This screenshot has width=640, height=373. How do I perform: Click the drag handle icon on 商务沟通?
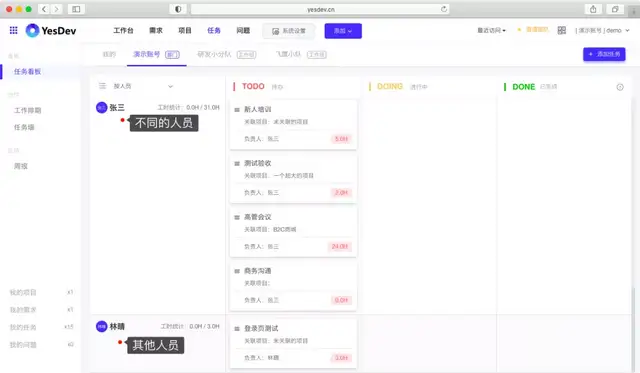coord(237,271)
